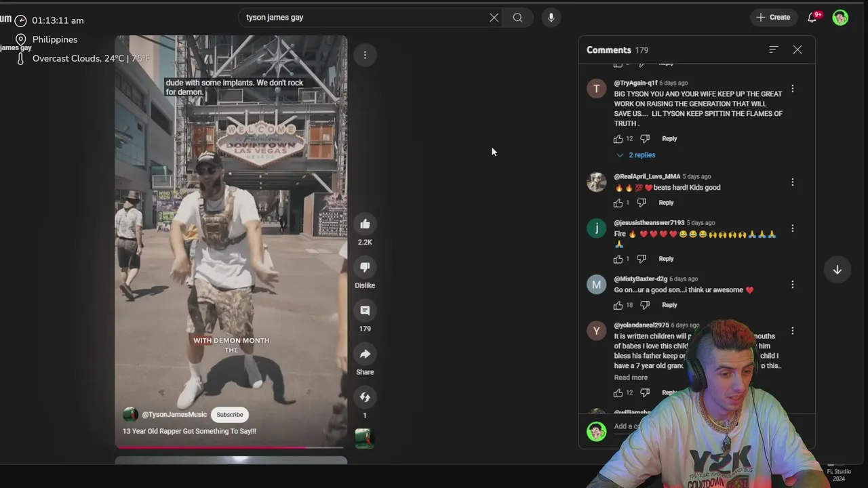Dislike the Short video
The image size is (868, 488).
pyautogui.click(x=365, y=268)
